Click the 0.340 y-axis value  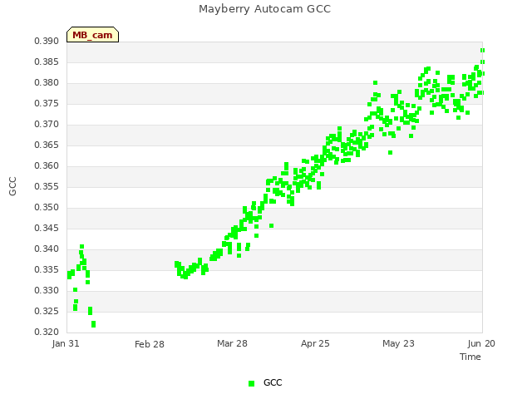(47, 249)
